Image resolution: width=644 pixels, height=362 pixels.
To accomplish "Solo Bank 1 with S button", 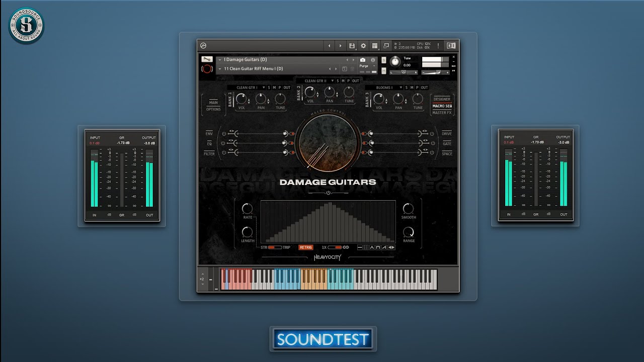I will pyautogui.click(x=269, y=87).
